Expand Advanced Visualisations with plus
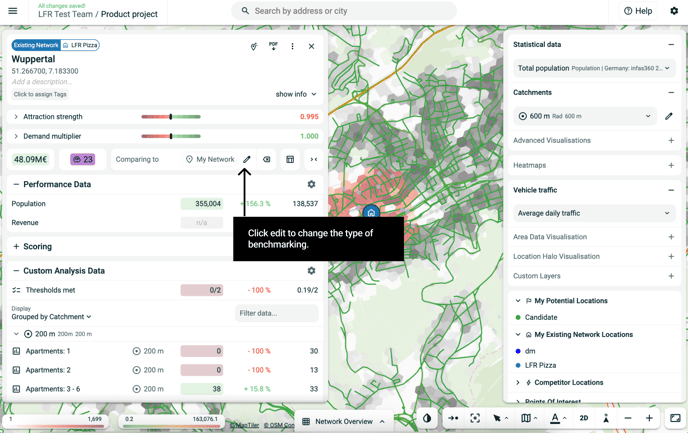The height and width of the screenshot is (433, 688). (x=671, y=140)
